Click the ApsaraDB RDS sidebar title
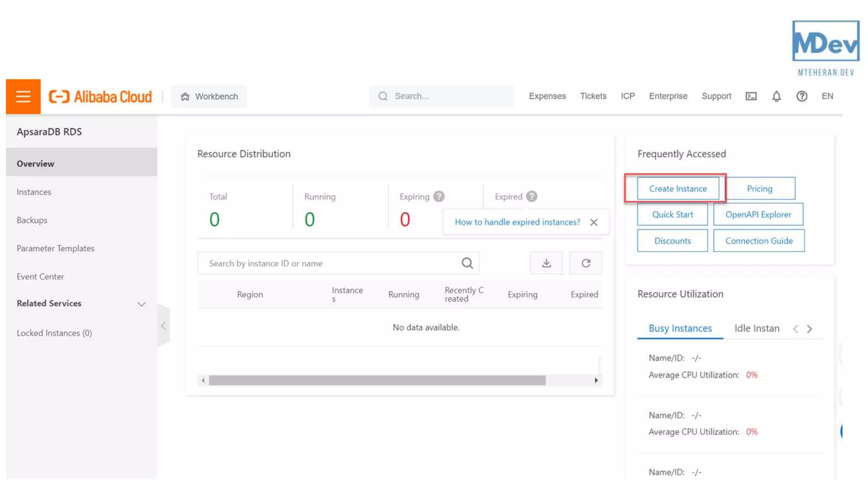 pos(49,132)
